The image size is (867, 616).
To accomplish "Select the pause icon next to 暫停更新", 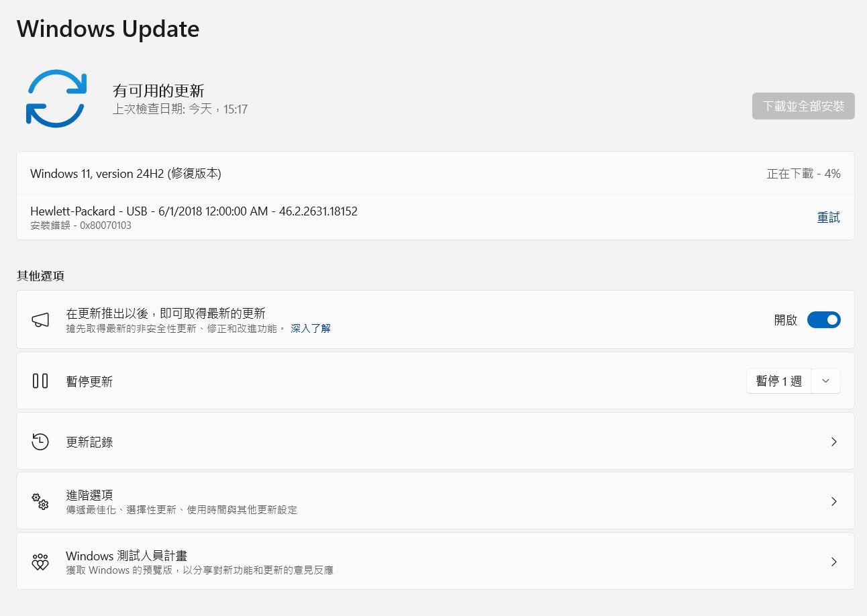I will [x=40, y=380].
